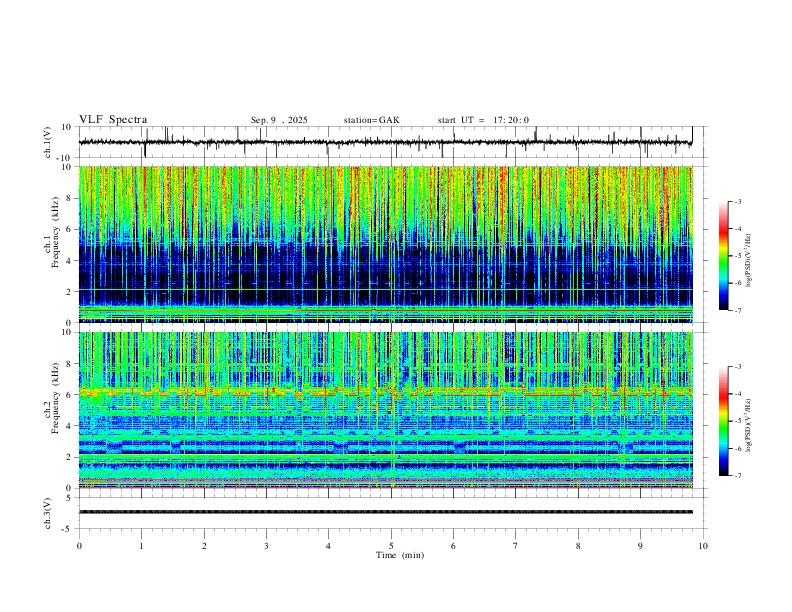The width and height of the screenshot is (792, 612).
Task: Click the "ch.2 Frequency (kHz)" axis label
Action: pyautogui.click(x=52, y=398)
